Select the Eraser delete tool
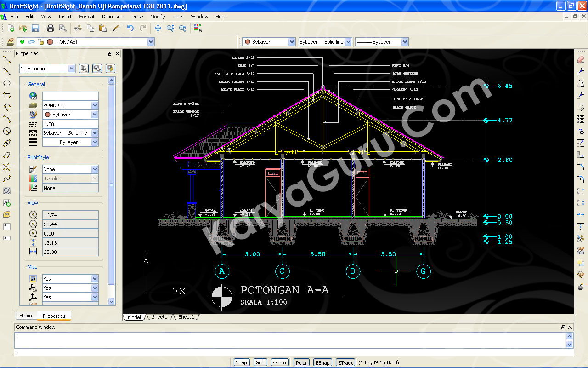This screenshot has height=368, width=588. coord(581,59)
